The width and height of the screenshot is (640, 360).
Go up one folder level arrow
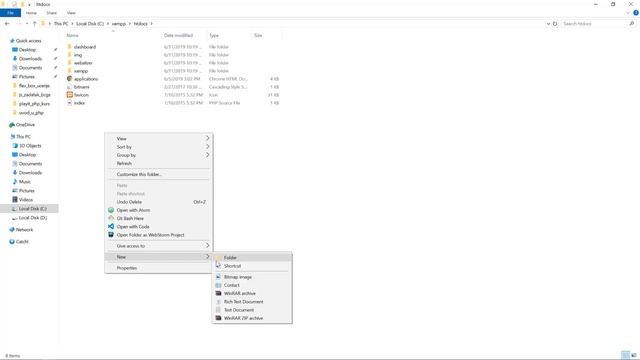(35, 24)
